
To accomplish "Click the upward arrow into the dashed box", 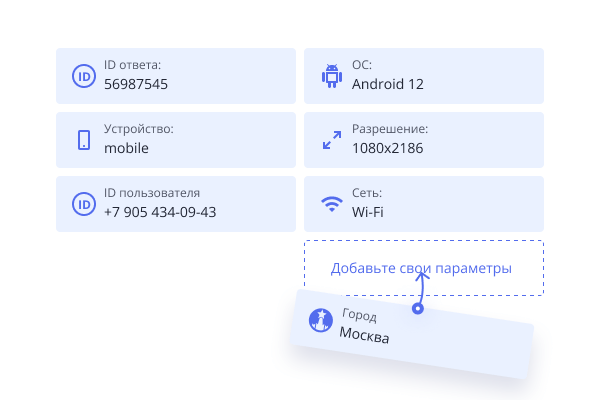I will 421,287.
